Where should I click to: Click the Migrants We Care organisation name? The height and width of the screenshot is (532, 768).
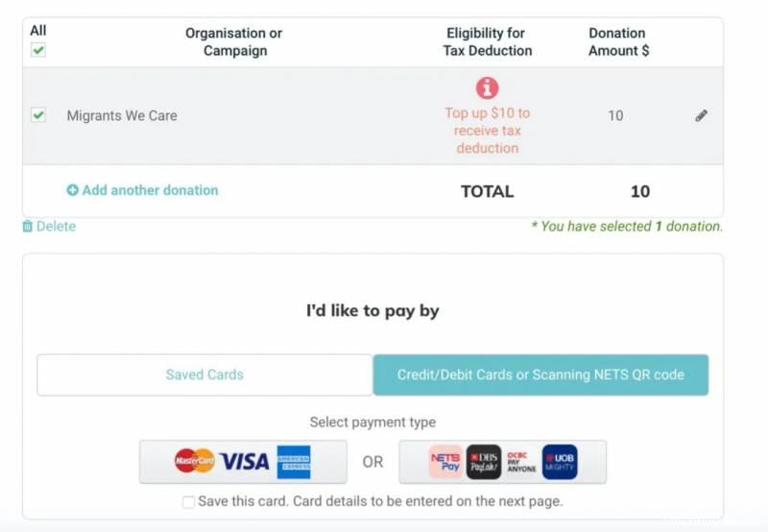(122, 115)
